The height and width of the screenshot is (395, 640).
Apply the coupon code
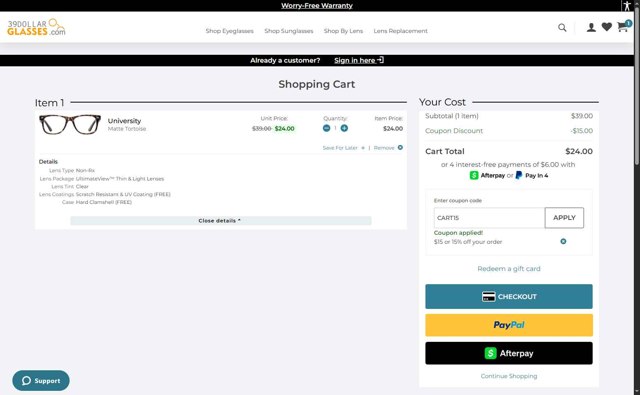click(564, 218)
